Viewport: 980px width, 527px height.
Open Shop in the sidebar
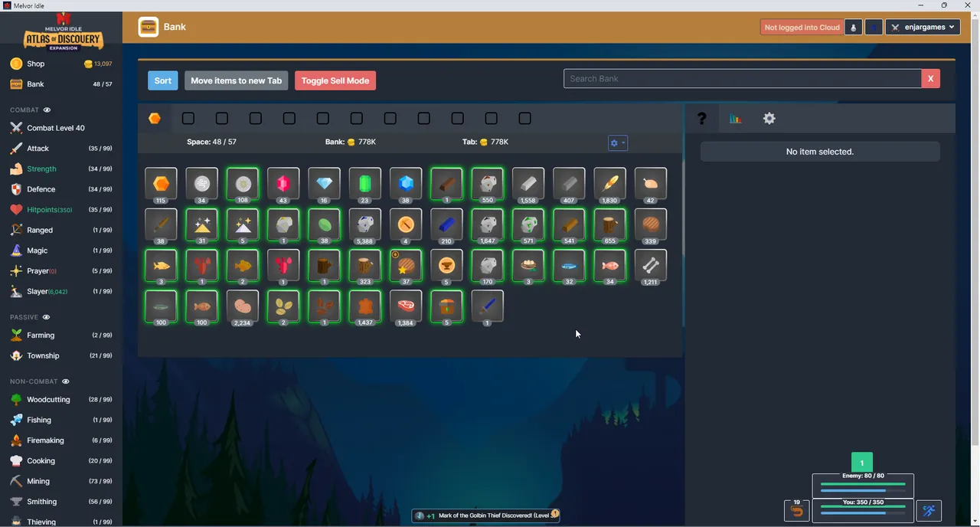[x=61, y=64]
